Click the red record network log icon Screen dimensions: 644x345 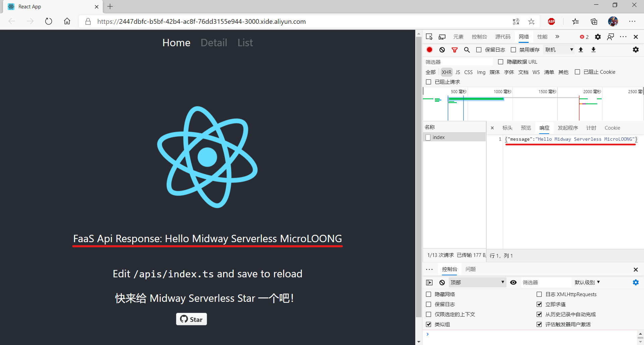429,50
